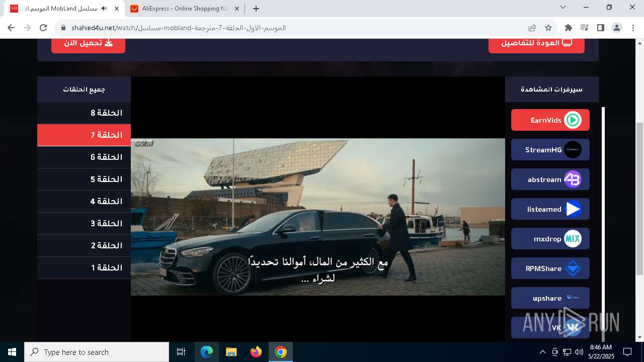The image size is (644, 362).
Task: View site information lock icon
Action: pos(63,28)
